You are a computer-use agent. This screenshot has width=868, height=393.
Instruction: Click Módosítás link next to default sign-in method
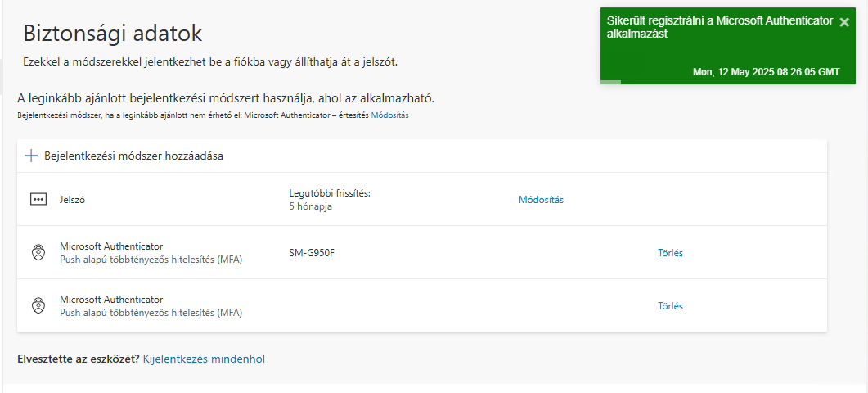click(389, 115)
